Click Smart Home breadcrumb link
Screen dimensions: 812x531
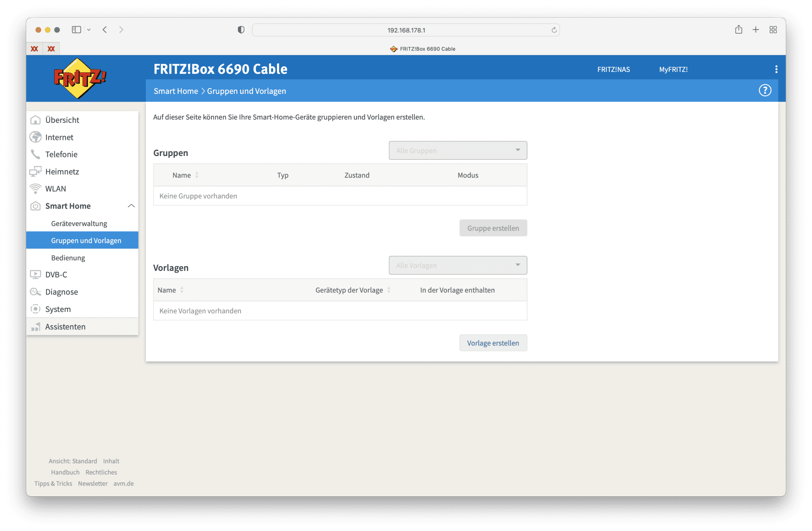(x=176, y=91)
